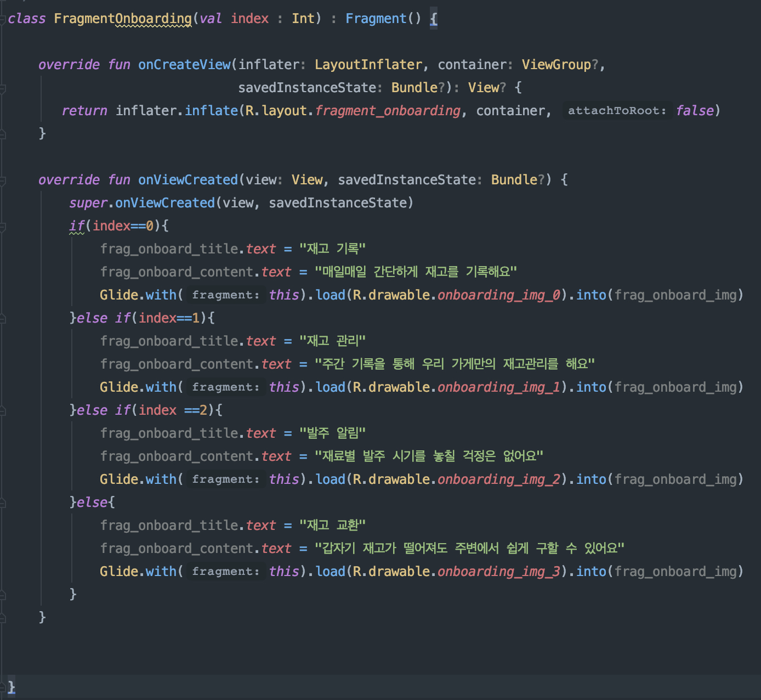
Task: Click the onCreateView function name
Action: 184,65
